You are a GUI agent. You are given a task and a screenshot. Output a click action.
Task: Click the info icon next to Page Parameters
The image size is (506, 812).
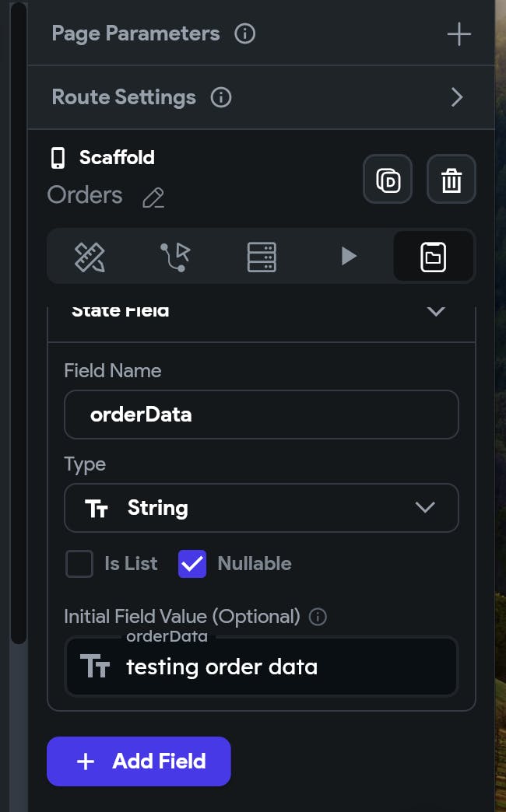click(x=245, y=34)
